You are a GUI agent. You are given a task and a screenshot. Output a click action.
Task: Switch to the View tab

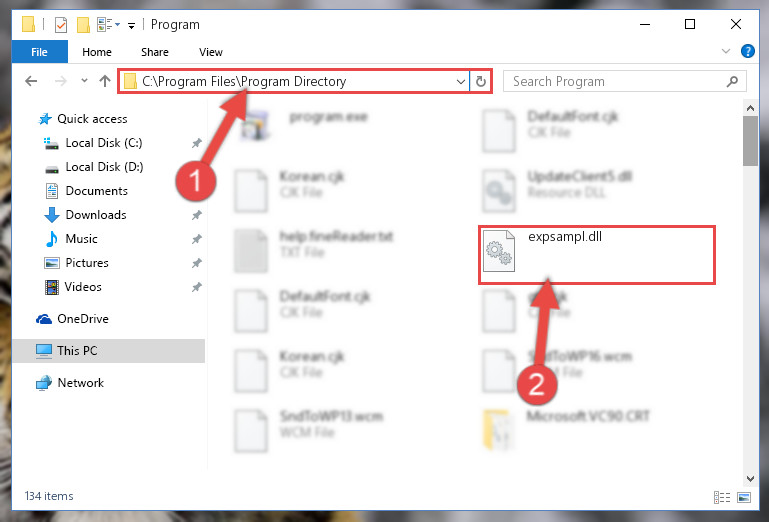point(210,52)
